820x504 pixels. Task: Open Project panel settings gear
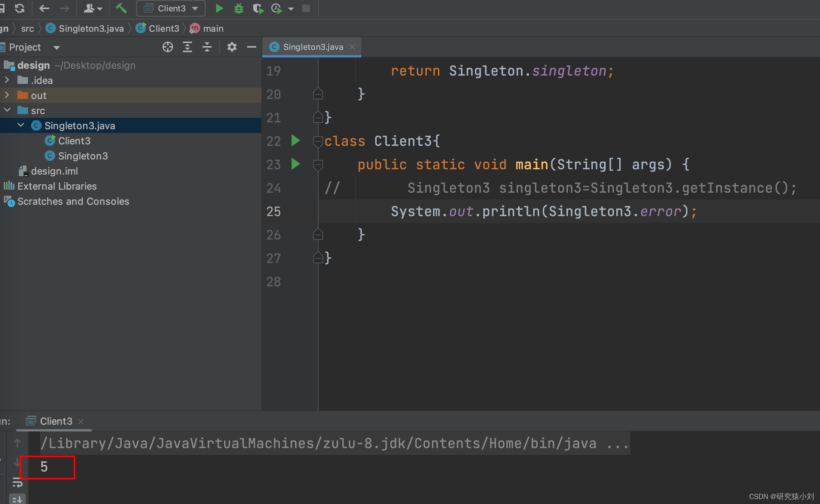(232, 47)
